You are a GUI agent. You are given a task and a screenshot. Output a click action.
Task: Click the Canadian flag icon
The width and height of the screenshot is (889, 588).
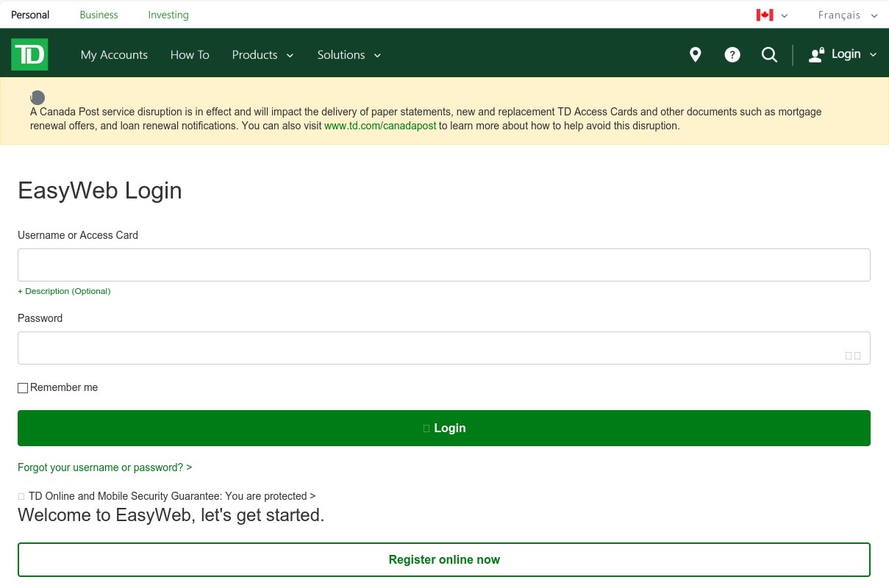(765, 15)
